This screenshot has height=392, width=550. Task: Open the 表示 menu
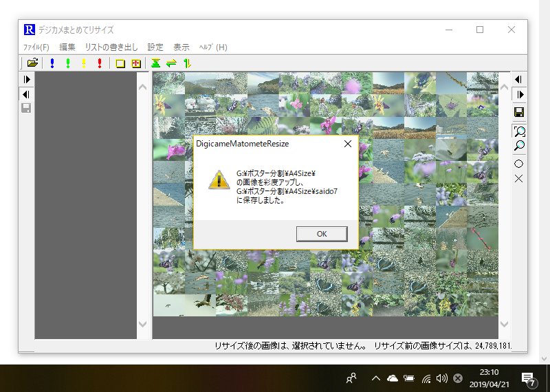pos(181,47)
